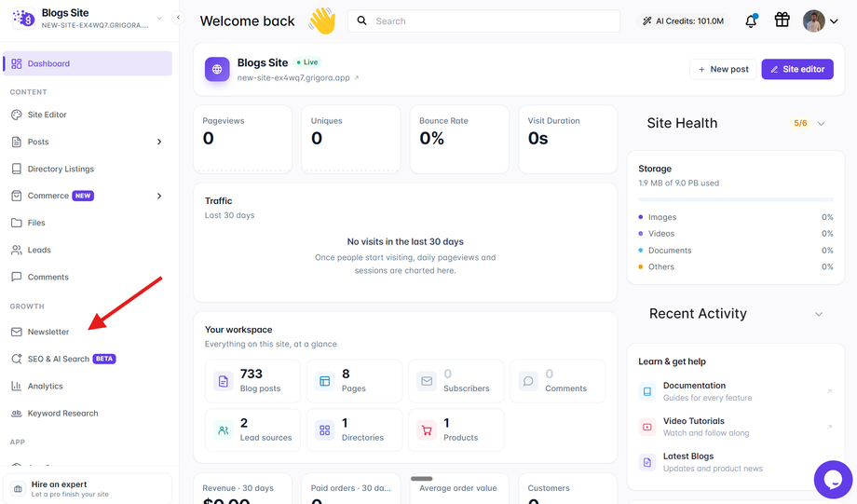Click the Comments card bubble icon
The height and width of the screenshot is (504, 857).
click(528, 381)
